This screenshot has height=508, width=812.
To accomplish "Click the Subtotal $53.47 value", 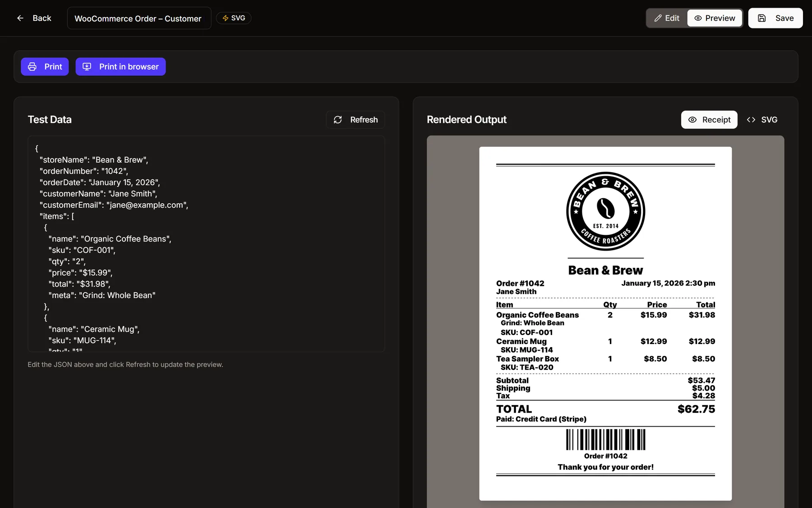I will (701, 380).
